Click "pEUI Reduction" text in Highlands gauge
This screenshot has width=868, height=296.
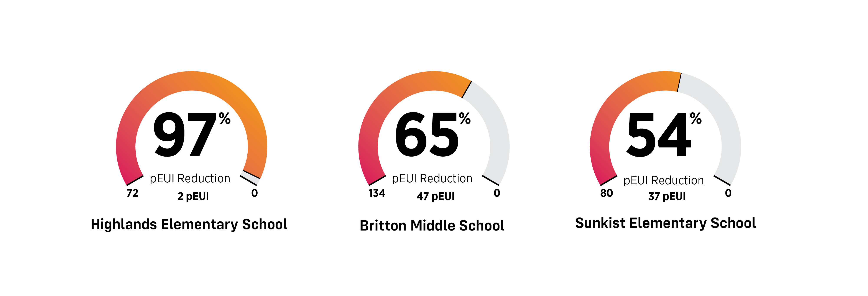coord(190,178)
